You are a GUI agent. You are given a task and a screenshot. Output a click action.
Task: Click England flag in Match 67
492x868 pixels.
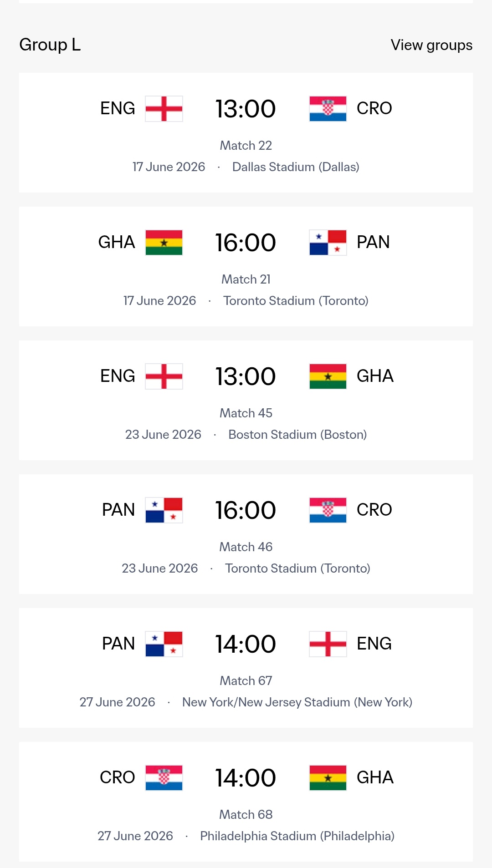(x=328, y=644)
